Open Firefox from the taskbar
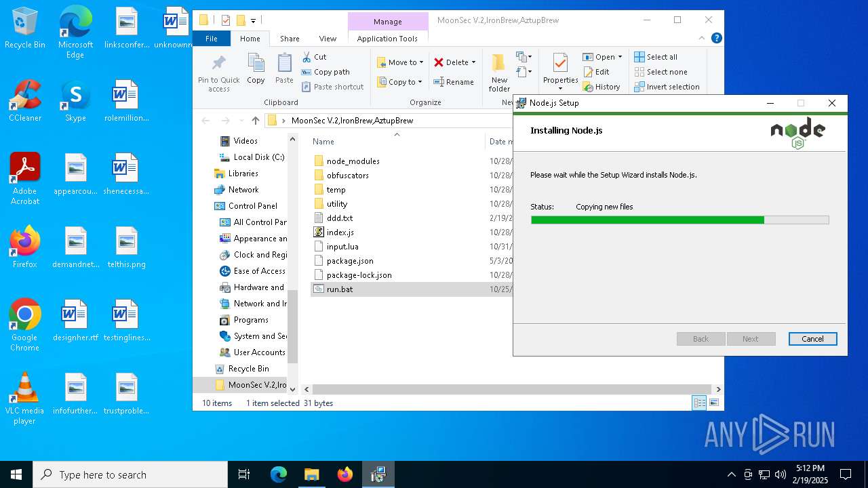The image size is (868, 488). 344,474
